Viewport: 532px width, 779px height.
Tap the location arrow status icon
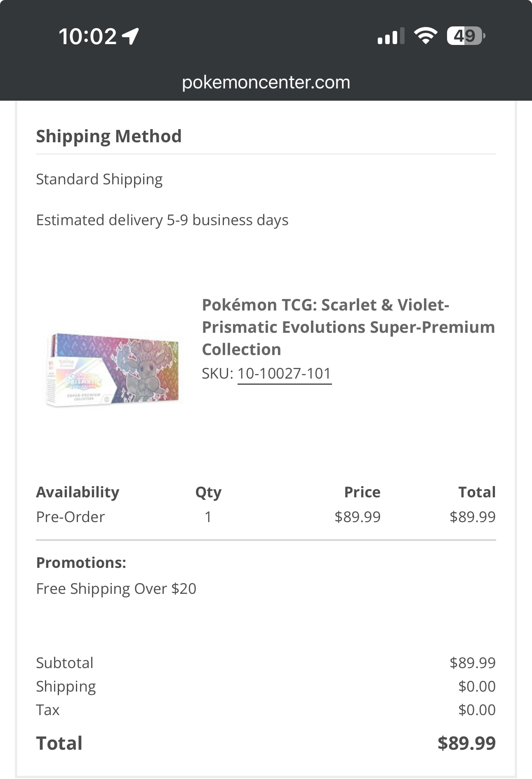pos(131,36)
